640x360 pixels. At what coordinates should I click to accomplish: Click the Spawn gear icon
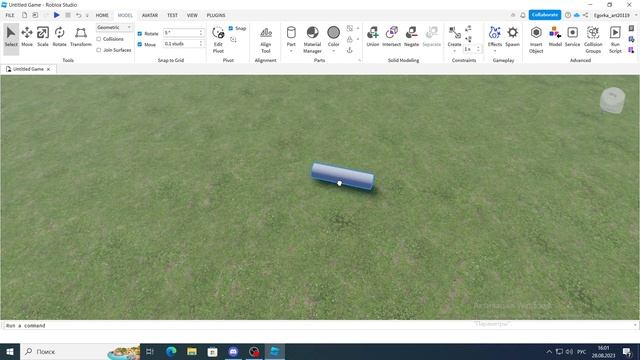513,37
